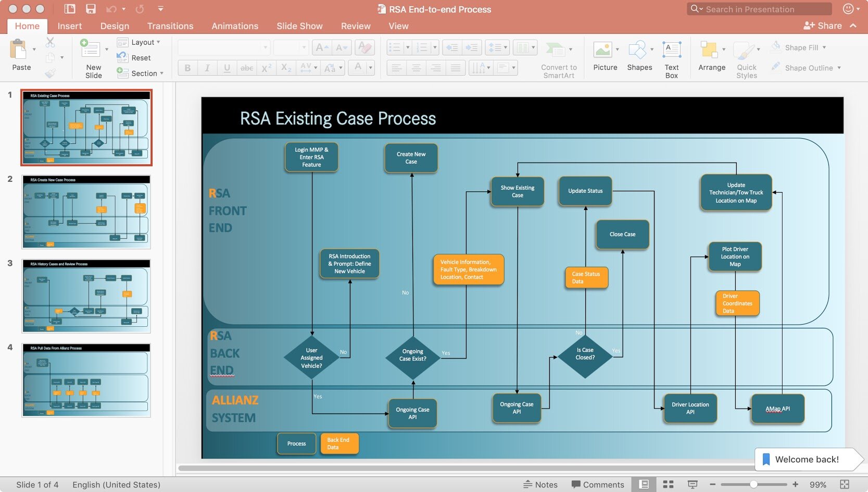Adjust the zoom slider handle
Image resolution: width=868 pixels, height=492 pixels.
[x=753, y=485]
